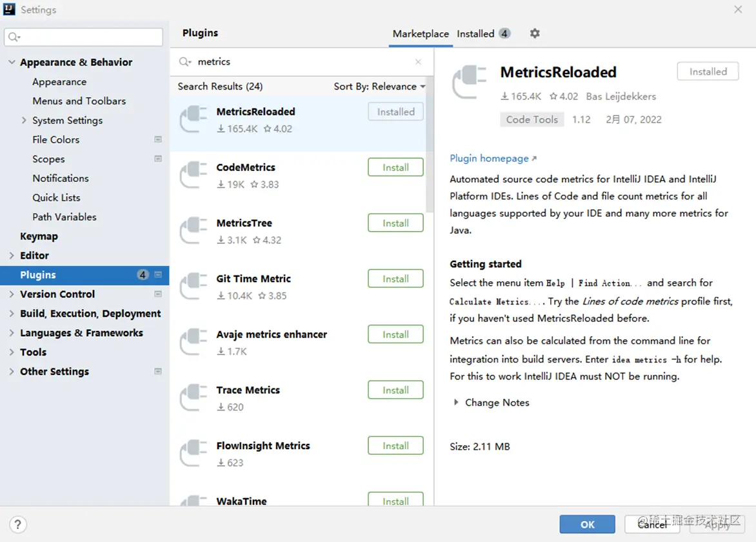756x542 pixels.
Task: Close the Settings dialog window
Action: (738, 9)
